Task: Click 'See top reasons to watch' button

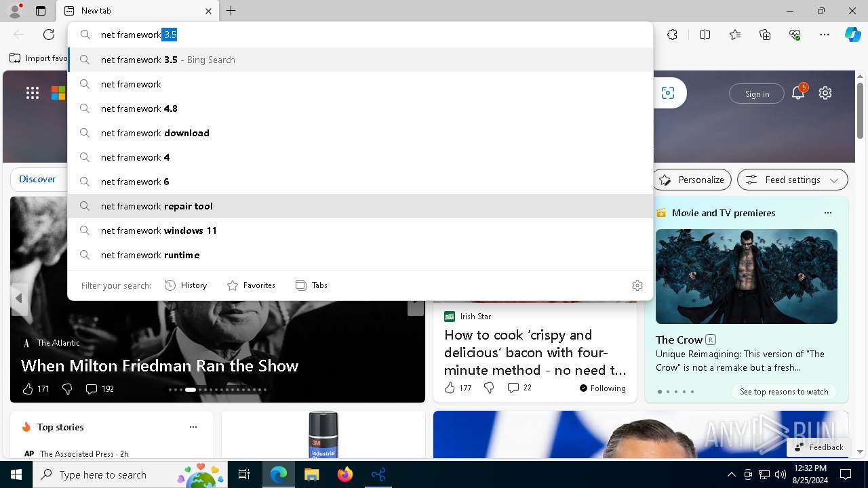Action: tap(784, 392)
